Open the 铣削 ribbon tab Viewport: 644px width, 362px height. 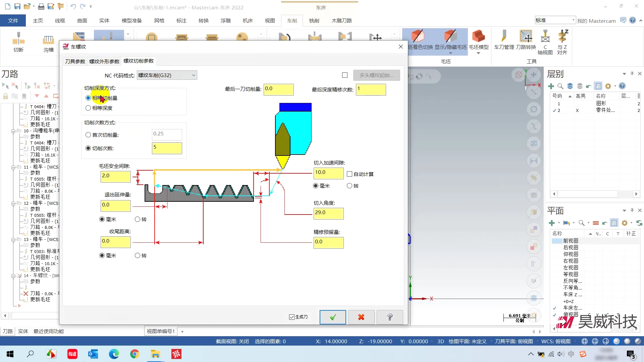314,20
